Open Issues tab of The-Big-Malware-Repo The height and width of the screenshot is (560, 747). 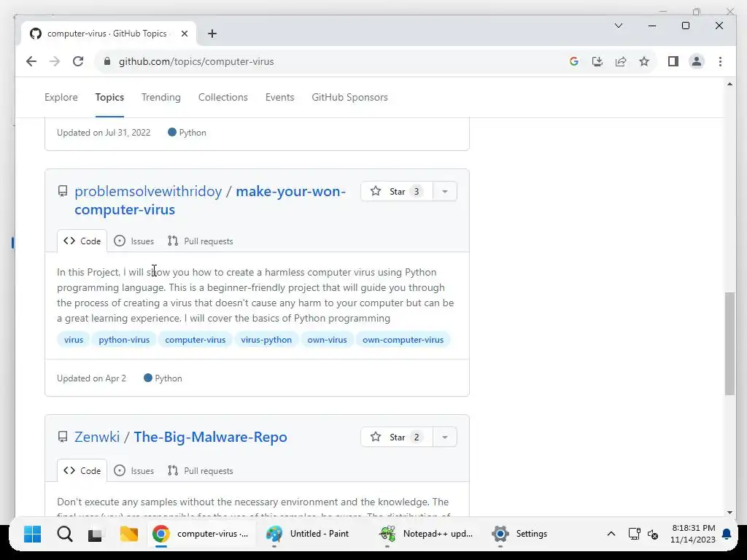coord(134,470)
